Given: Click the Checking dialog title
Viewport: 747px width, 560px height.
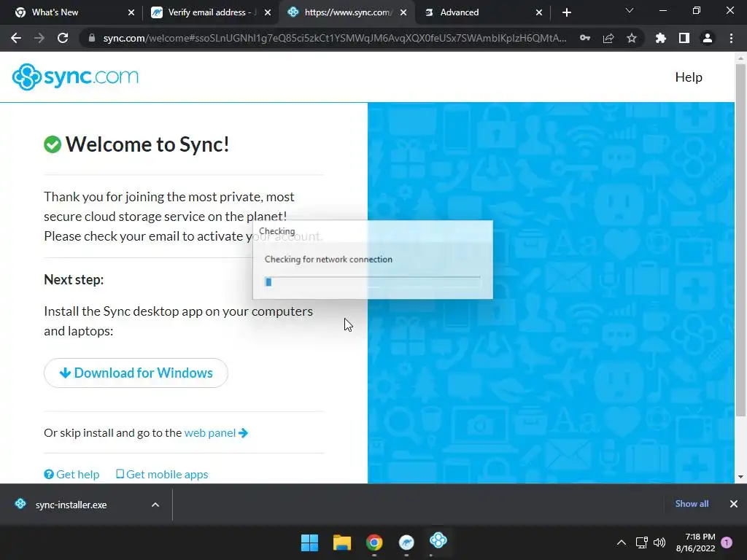Looking at the screenshot, I should coord(276,231).
